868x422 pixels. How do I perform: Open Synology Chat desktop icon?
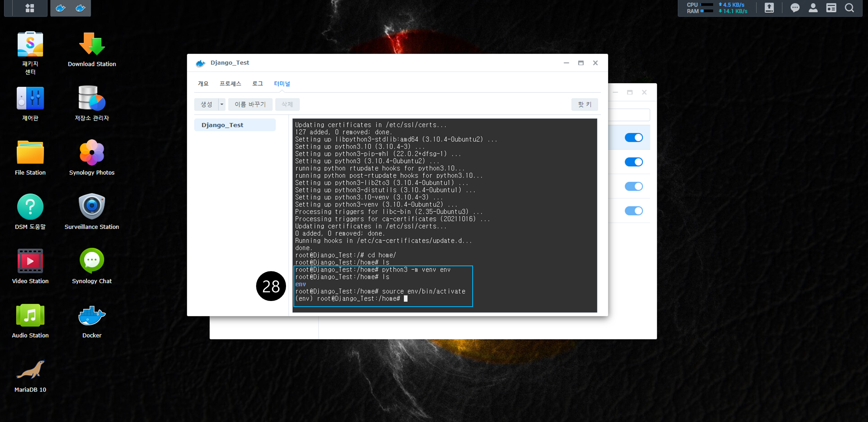coord(92,261)
